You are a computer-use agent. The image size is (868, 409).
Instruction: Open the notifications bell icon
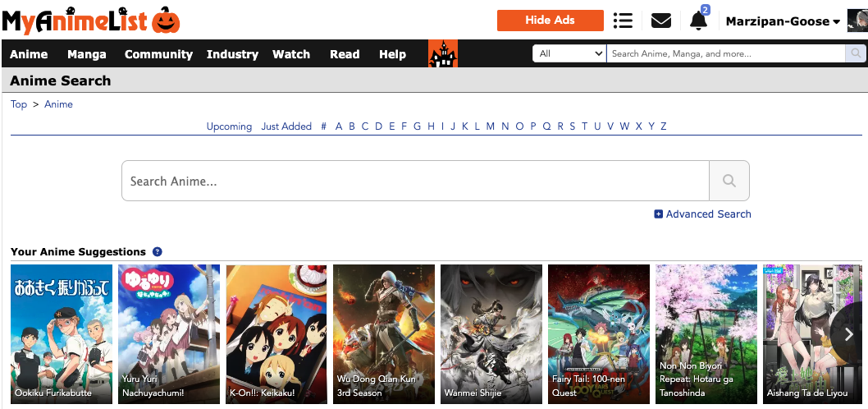click(699, 21)
